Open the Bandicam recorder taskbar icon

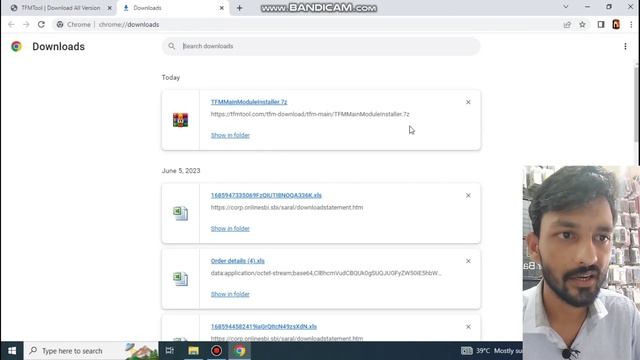click(x=216, y=351)
